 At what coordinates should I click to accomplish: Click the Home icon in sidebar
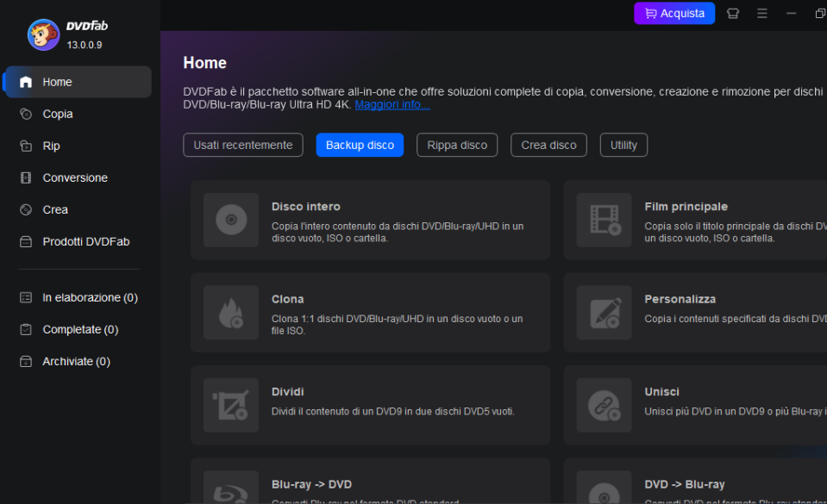pos(26,82)
